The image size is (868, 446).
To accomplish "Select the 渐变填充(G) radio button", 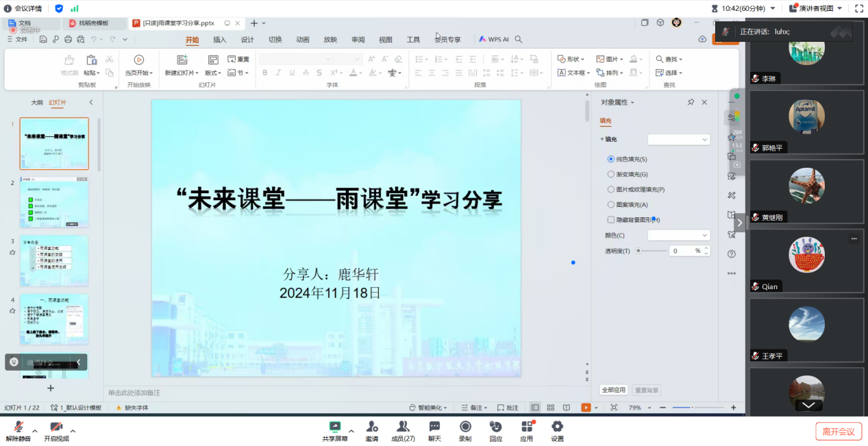I will click(x=611, y=174).
